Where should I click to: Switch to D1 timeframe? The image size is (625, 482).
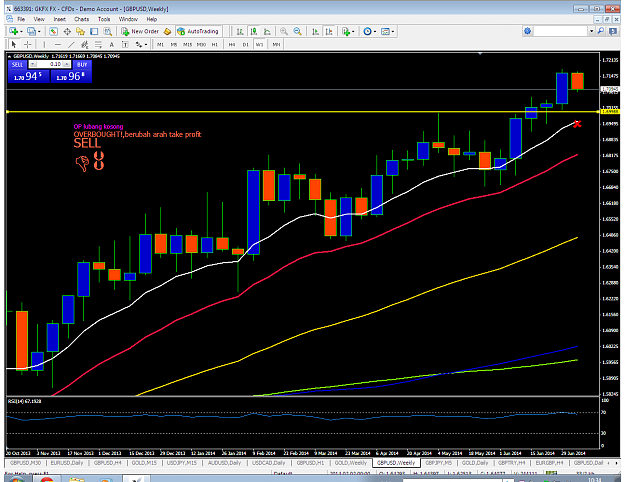coord(246,45)
